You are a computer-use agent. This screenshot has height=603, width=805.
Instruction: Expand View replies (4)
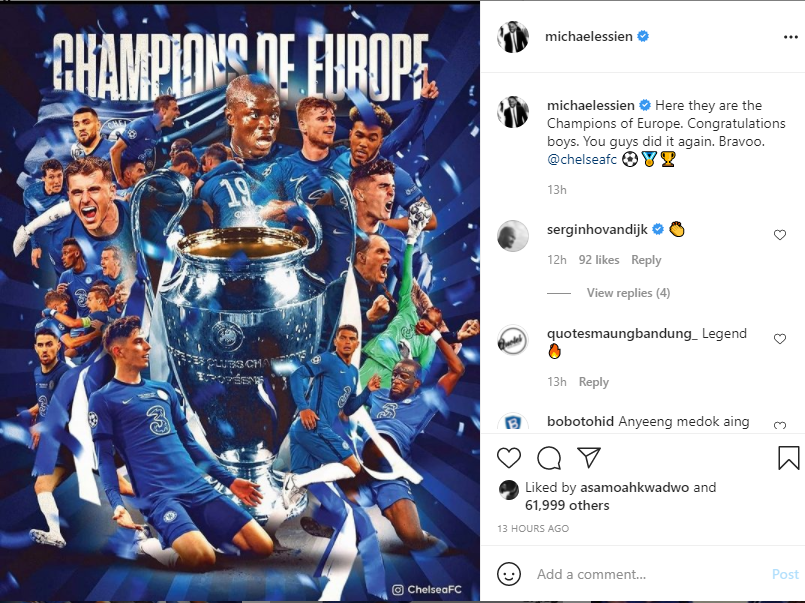coord(628,293)
